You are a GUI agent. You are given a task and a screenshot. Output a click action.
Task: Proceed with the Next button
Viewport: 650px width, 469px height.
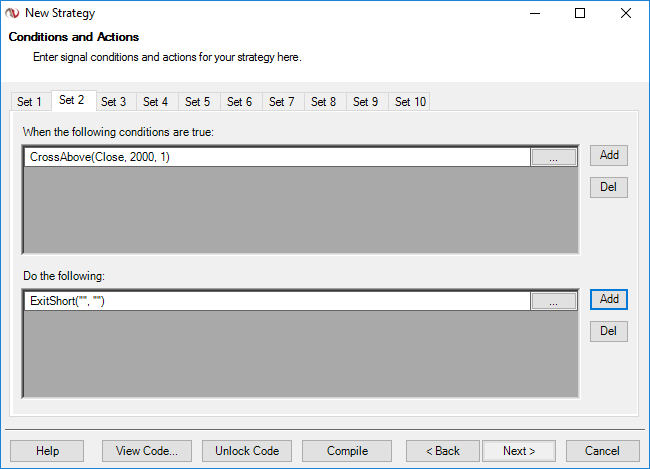pyautogui.click(x=519, y=451)
